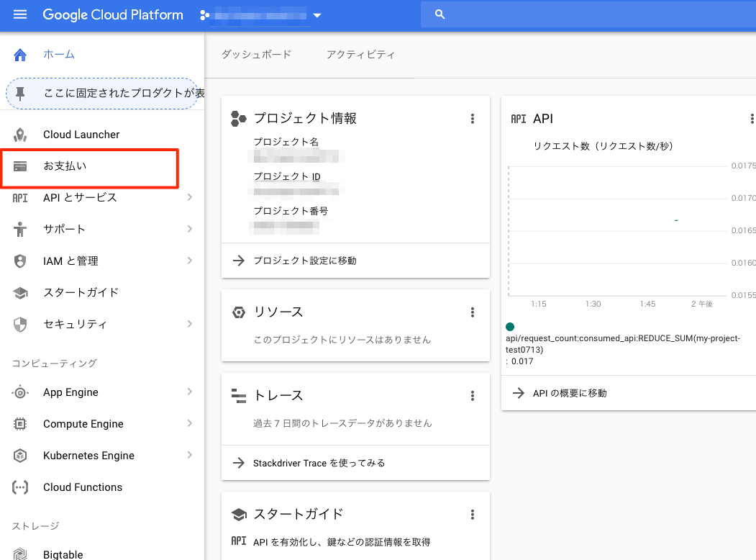Click the Bigtable icon

click(19, 554)
